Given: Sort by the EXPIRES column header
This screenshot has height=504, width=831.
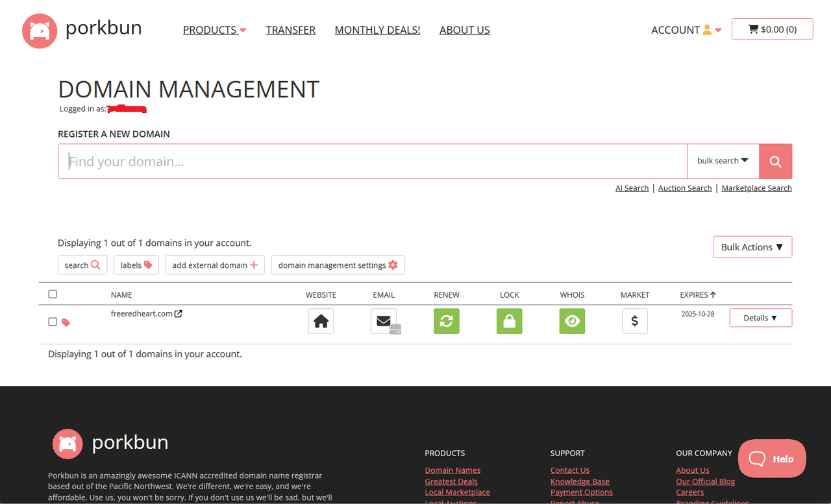Looking at the screenshot, I should click(x=698, y=294).
